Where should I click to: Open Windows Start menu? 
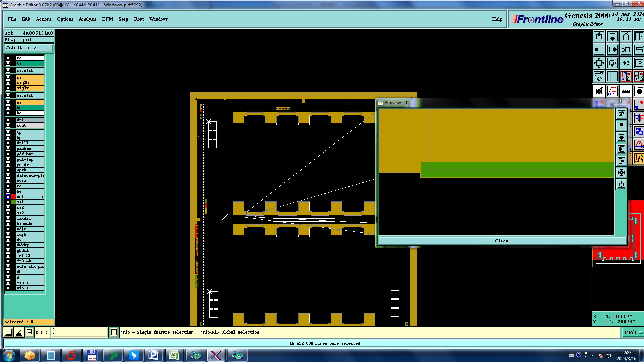[9, 355]
